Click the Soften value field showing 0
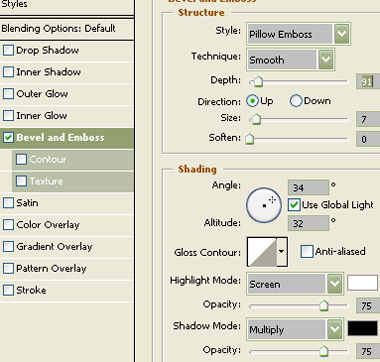 pyautogui.click(x=368, y=139)
